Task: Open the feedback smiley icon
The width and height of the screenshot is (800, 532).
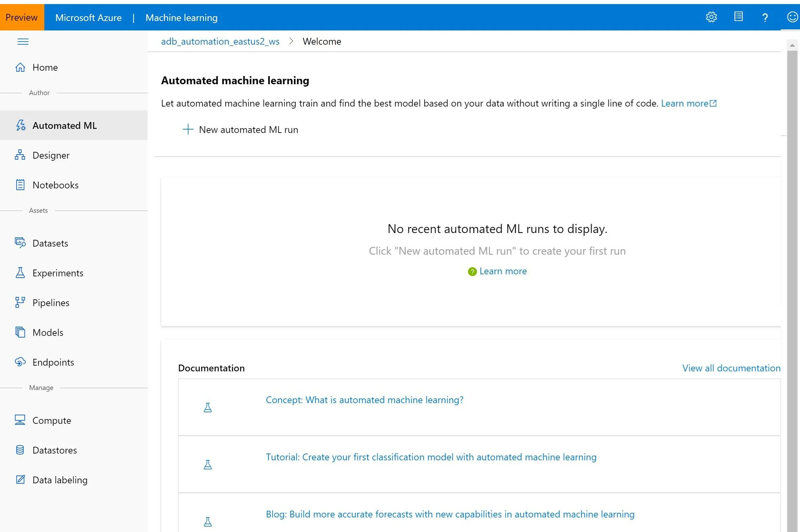Action: [x=792, y=17]
